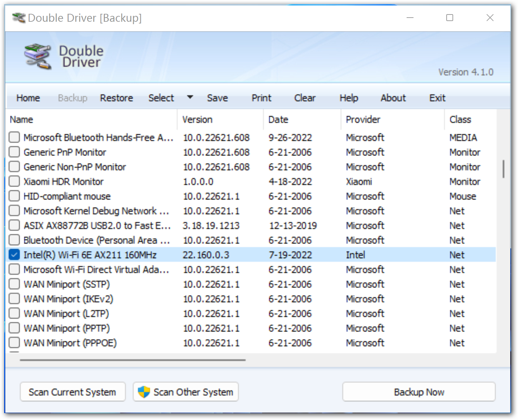Enable the Xiaomi HDR Monitor checkbox
518x420 pixels.
tap(14, 181)
